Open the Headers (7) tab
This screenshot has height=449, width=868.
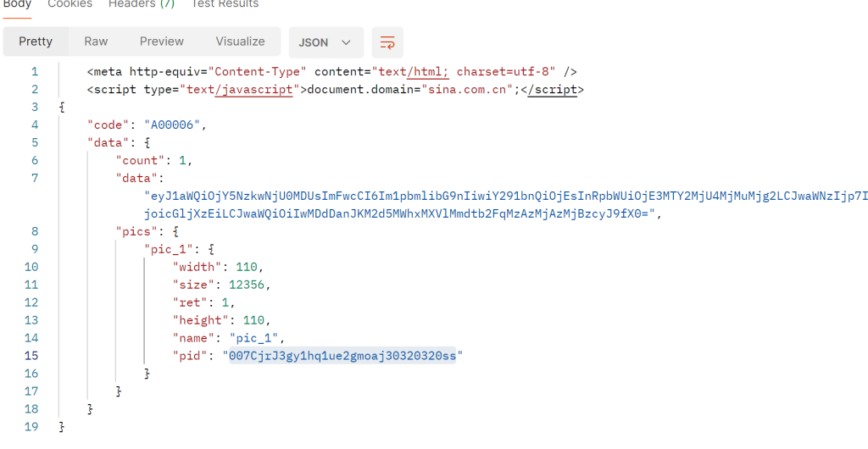pyautogui.click(x=142, y=4)
